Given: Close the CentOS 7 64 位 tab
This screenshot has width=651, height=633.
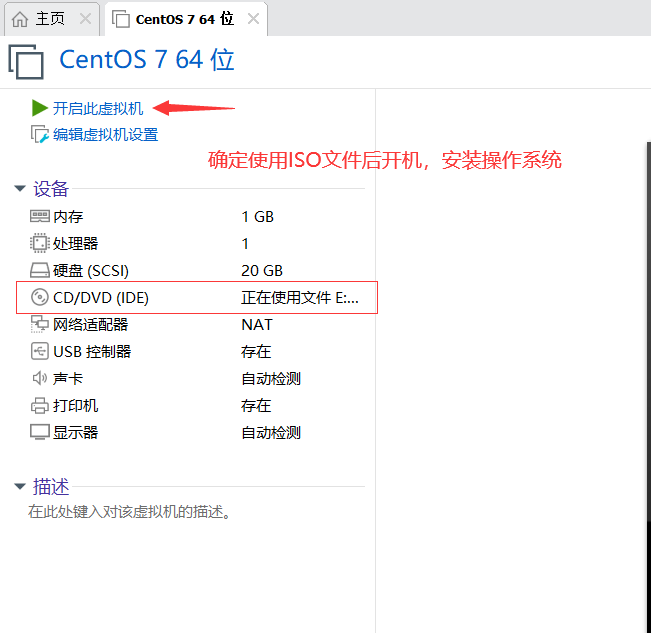Looking at the screenshot, I should (253, 19).
